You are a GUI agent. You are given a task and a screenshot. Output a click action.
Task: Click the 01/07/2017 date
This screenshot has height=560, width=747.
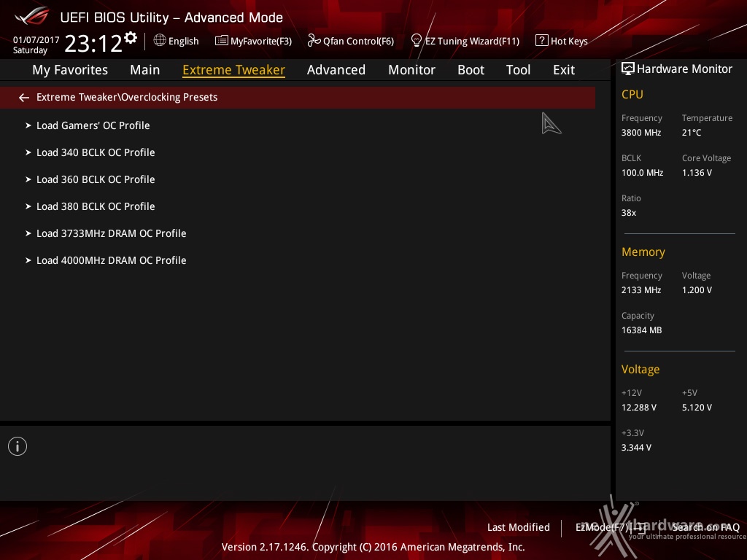tap(36, 40)
